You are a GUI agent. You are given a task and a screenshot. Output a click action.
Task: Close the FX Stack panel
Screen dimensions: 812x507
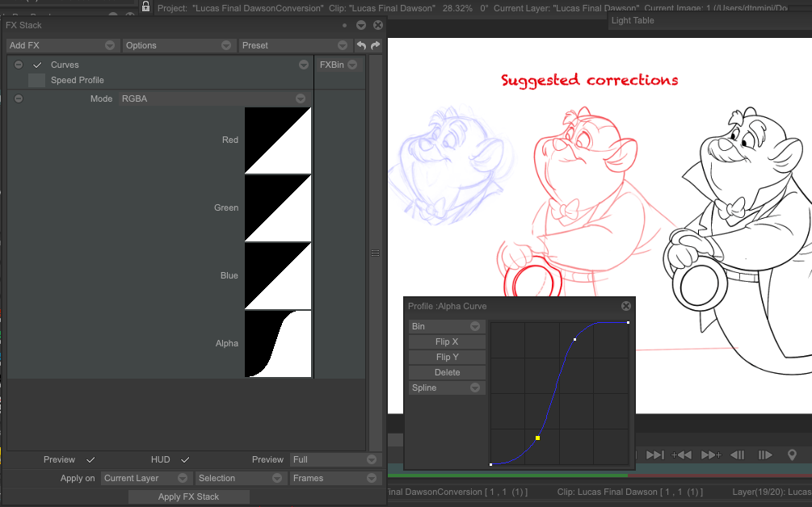378,25
